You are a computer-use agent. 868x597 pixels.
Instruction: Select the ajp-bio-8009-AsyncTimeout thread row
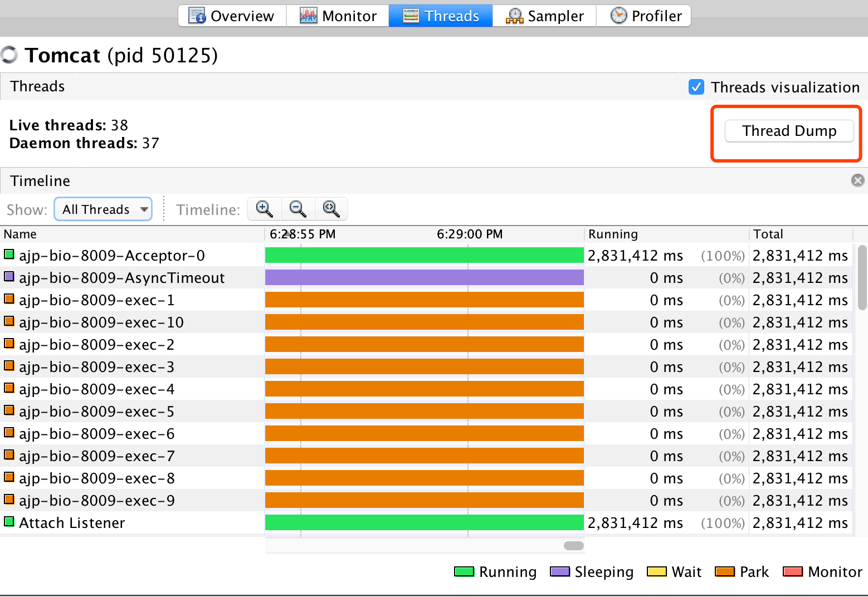click(426, 278)
